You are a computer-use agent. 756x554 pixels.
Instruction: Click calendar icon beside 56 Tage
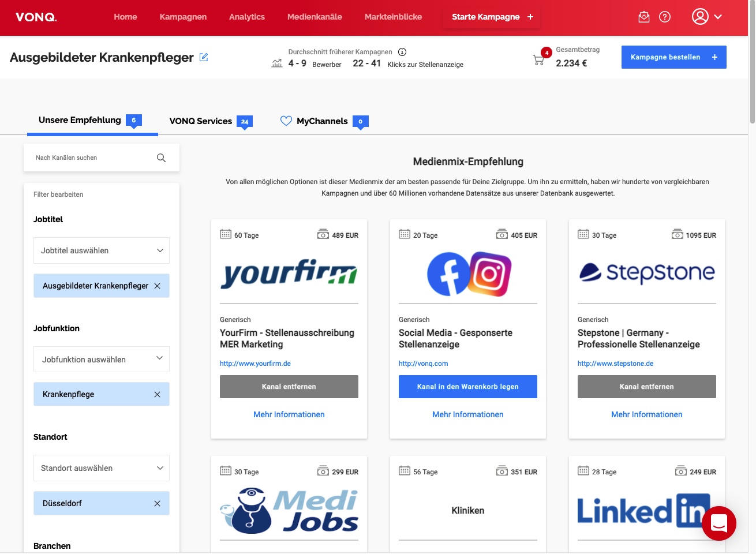(x=405, y=471)
